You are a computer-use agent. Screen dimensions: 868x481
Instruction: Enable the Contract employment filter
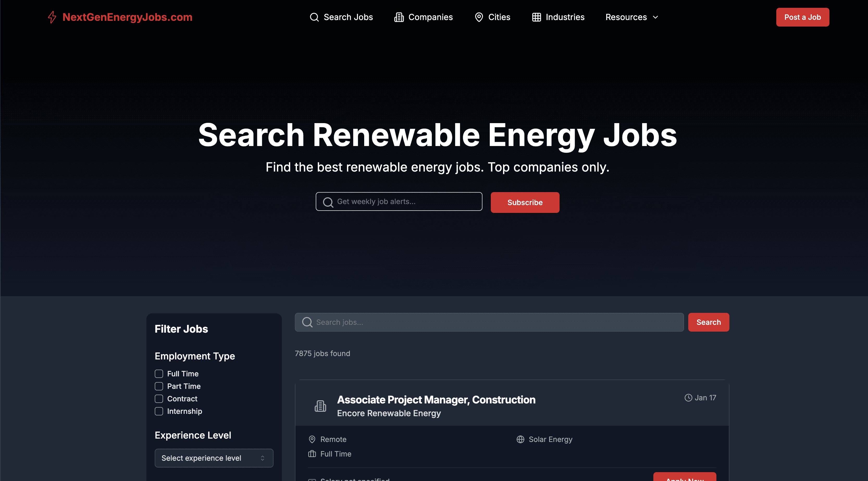[x=159, y=398]
